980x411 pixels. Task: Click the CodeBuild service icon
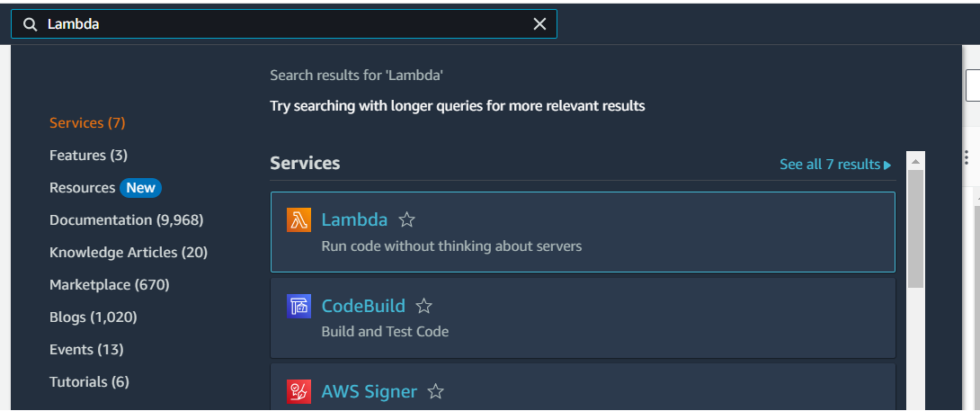298,306
